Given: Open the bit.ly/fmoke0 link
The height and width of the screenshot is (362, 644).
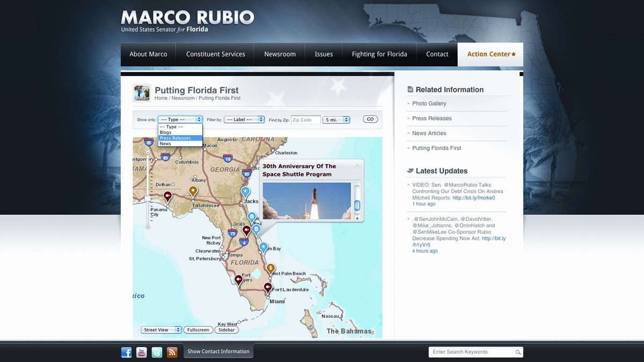Looking at the screenshot, I should pyautogui.click(x=473, y=198).
